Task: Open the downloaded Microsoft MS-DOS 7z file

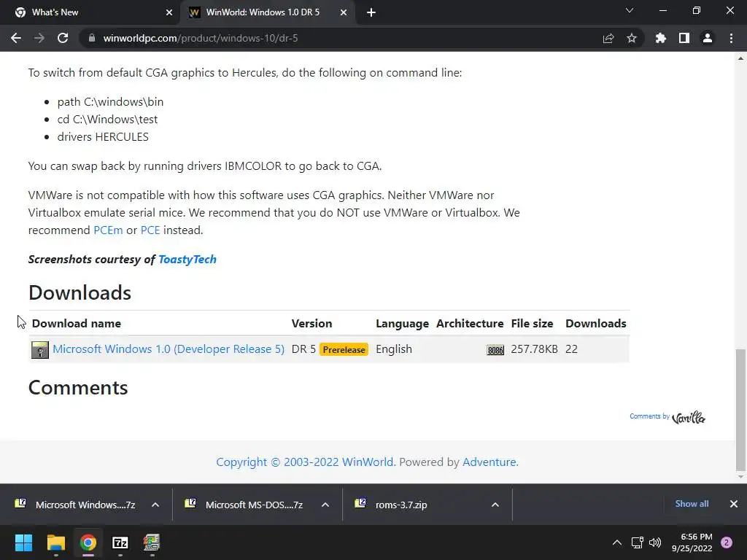Action: pyautogui.click(x=245, y=505)
